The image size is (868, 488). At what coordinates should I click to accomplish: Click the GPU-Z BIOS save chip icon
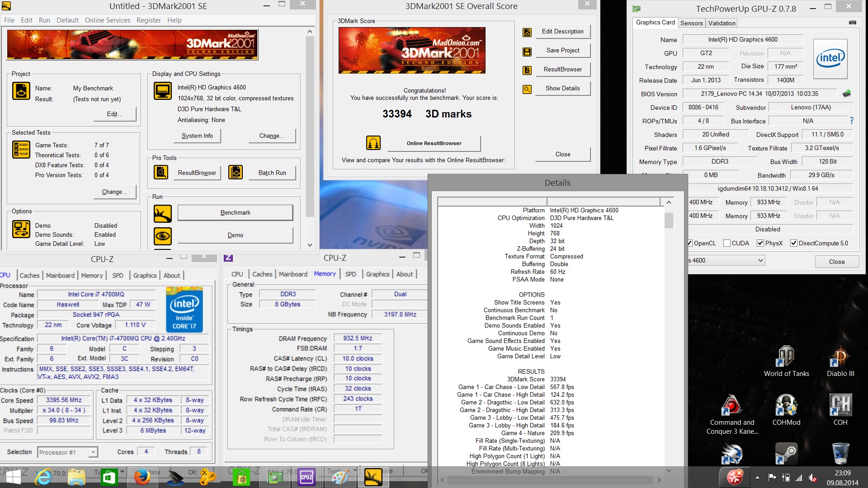(x=847, y=94)
